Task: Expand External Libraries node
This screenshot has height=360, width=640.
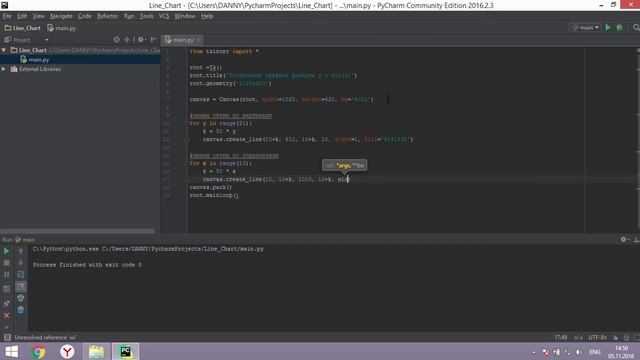Action: pos(4,69)
